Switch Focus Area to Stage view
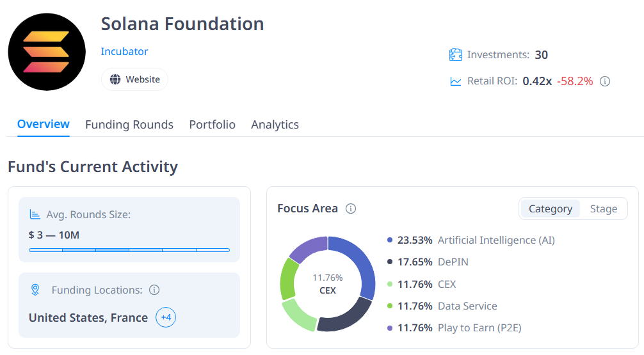 coord(603,209)
